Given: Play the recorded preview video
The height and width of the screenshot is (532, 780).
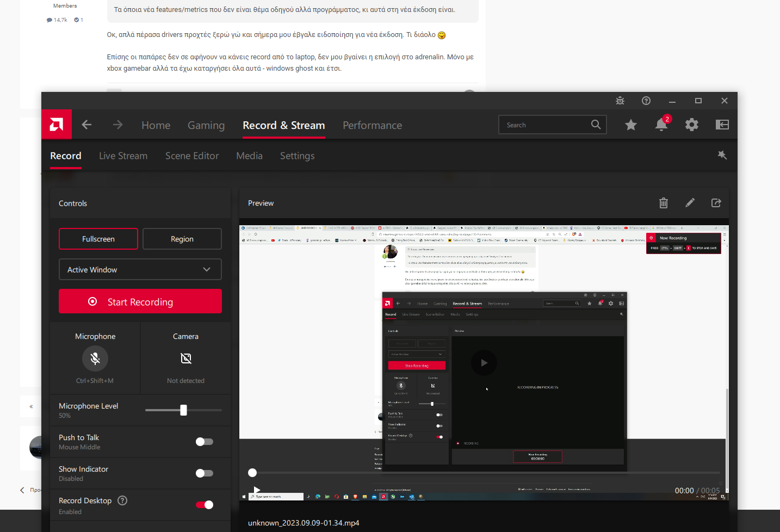Looking at the screenshot, I should coord(257,490).
